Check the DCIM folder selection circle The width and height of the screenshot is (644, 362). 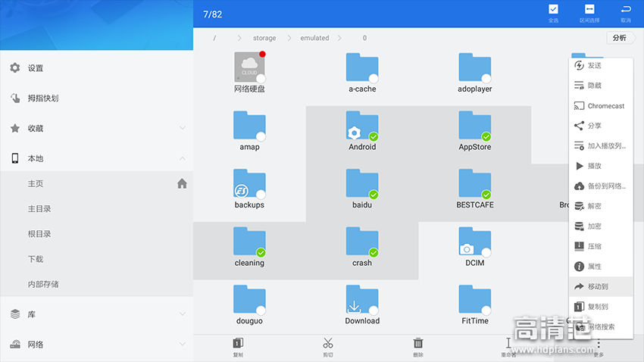point(486,252)
